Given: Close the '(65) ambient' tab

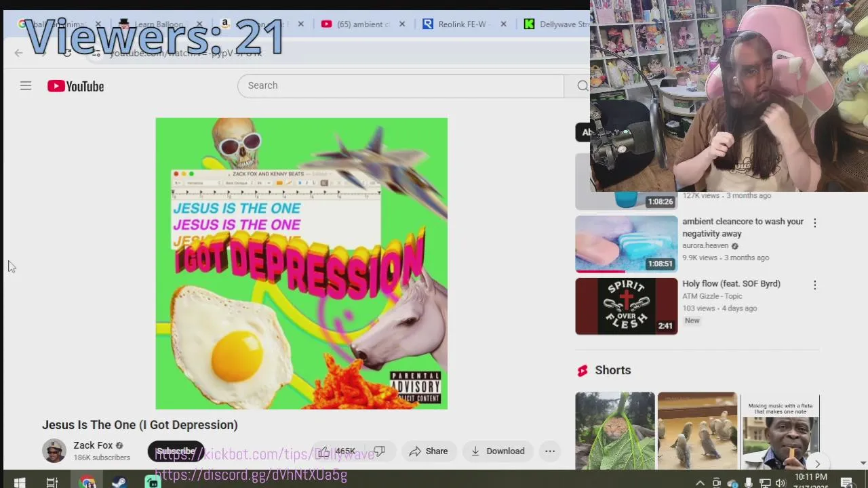Looking at the screenshot, I should [x=402, y=24].
